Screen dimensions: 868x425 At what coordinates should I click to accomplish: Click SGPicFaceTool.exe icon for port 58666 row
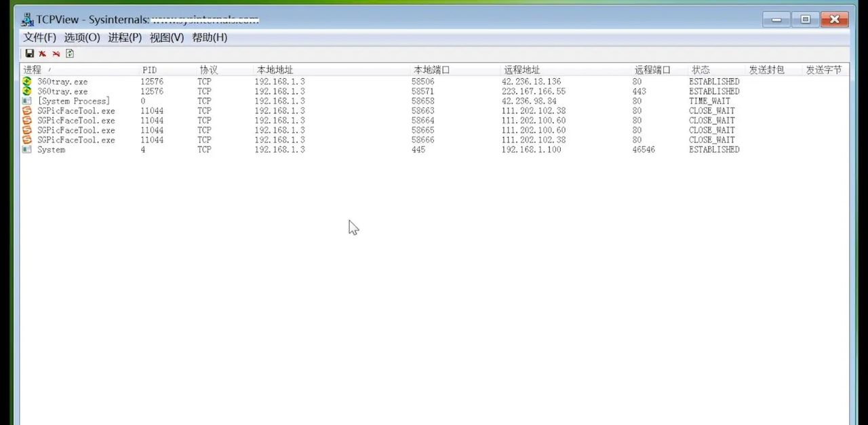click(x=26, y=140)
